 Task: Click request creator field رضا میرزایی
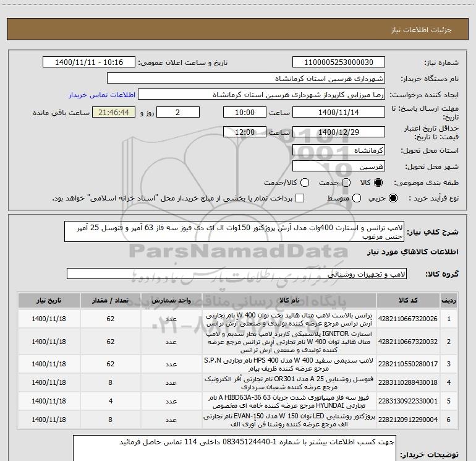(261, 95)
